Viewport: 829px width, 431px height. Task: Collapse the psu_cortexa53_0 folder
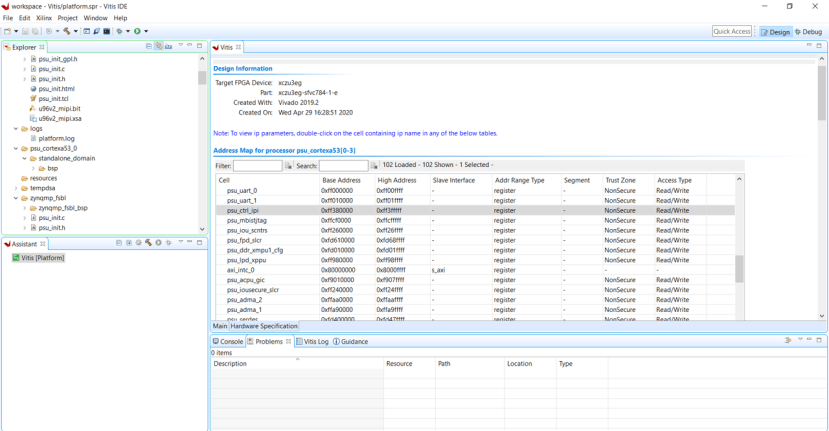16,149
